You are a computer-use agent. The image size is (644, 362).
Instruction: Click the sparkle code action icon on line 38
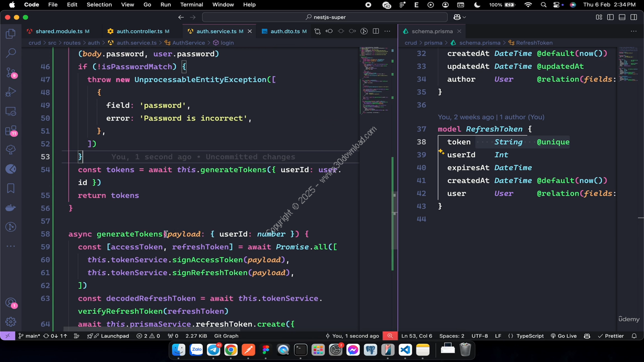coord(441,151)
